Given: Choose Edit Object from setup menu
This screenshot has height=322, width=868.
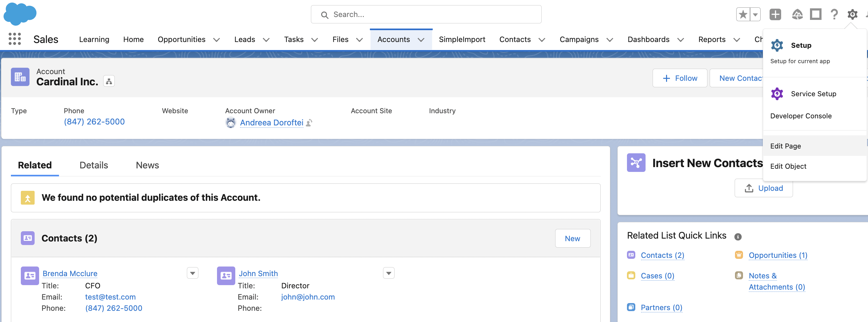Looking at the screenshot, I should click(815, 166).
